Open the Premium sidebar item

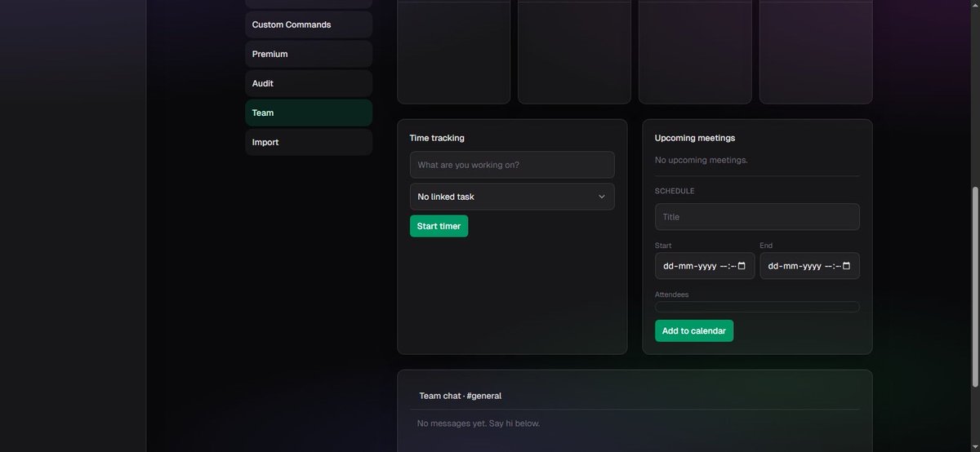pyautogui.click(x=309, y=54)
